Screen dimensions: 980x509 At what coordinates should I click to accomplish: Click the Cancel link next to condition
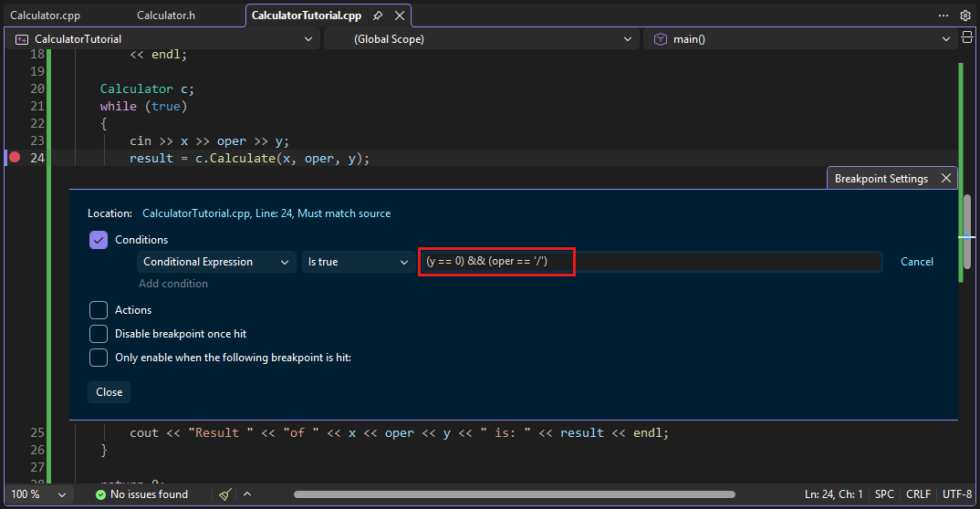pyautogui.click(x=917, y=262)
